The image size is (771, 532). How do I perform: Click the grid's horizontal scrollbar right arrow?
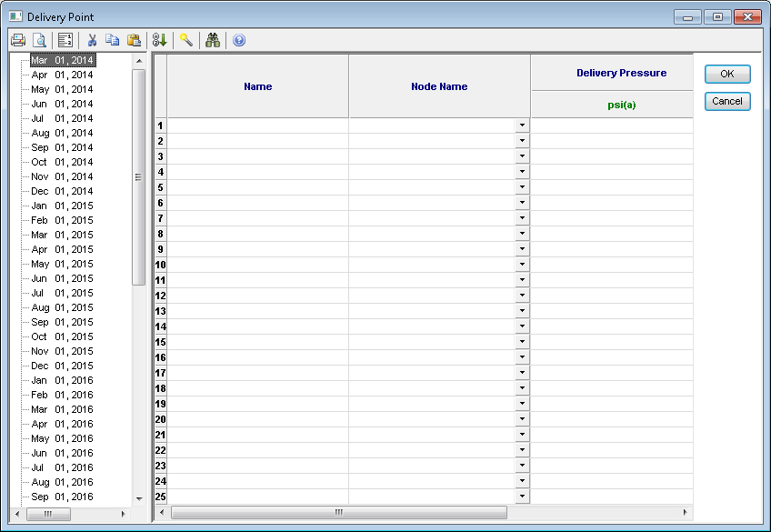point(686,513)
